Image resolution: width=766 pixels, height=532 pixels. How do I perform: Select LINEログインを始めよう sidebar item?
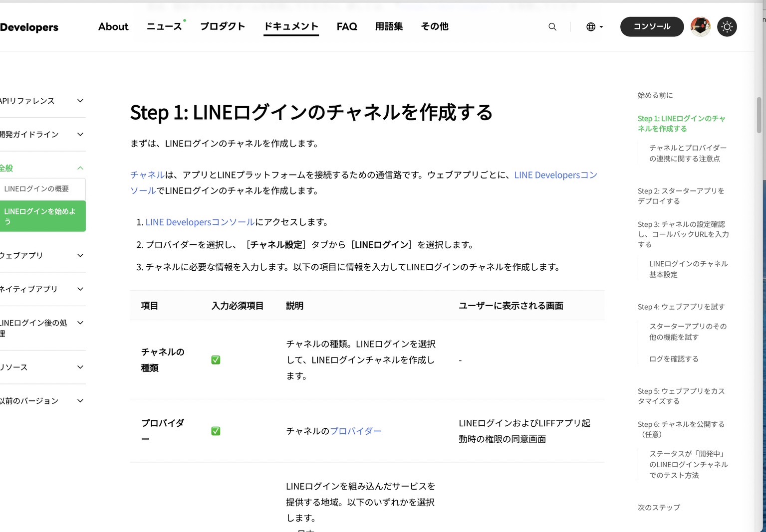click(x=42, y=216)
